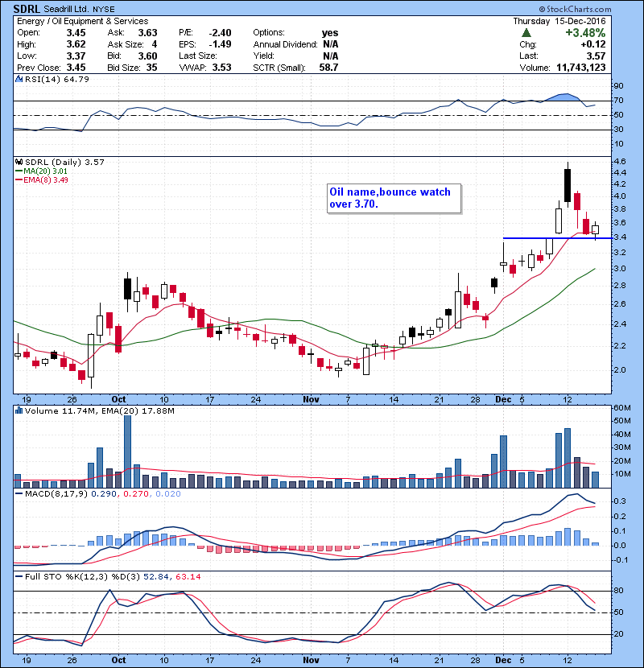Click the EPS value -1.49
Image resolution: width=644 pixels, height=668 pixels.
click(x=220, y=44)
